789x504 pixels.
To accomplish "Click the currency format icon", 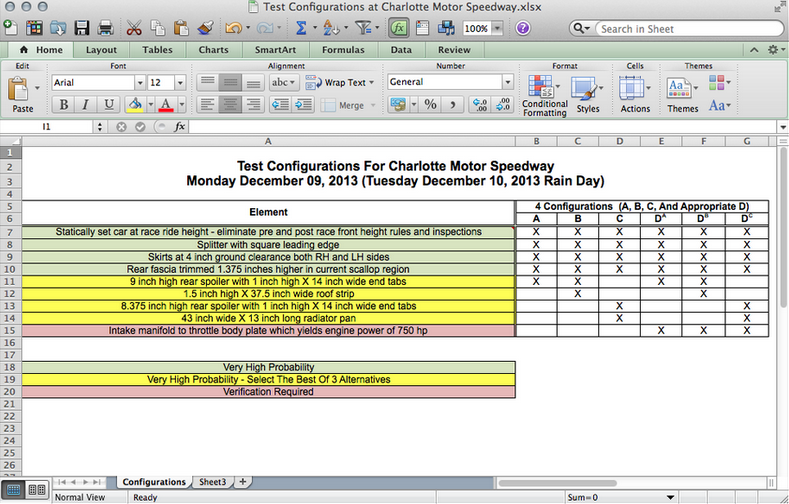I will 398,105.
